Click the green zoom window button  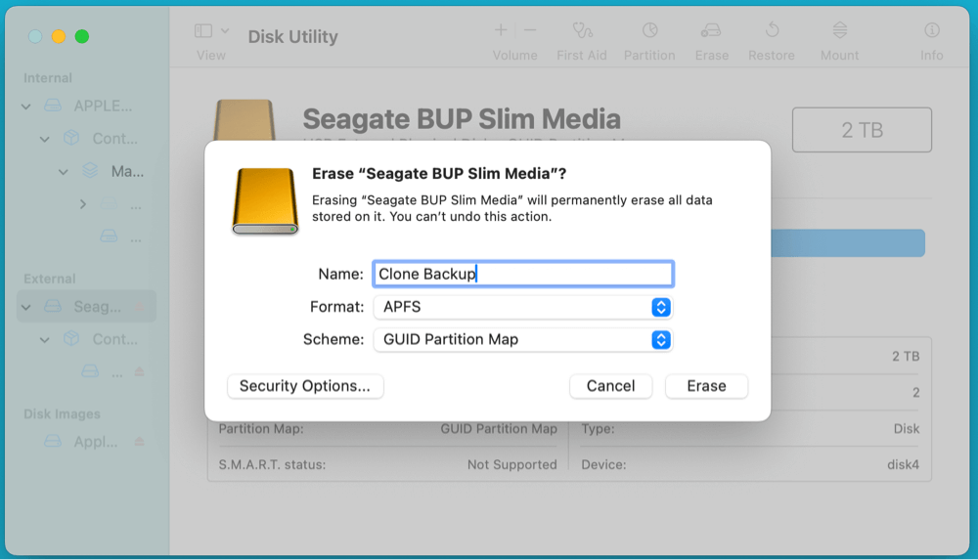pyautogui.click(x=82, y=37)
